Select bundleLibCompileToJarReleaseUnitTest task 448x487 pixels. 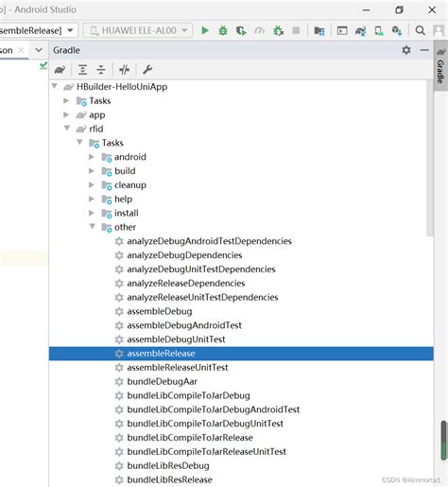point(206,452)
